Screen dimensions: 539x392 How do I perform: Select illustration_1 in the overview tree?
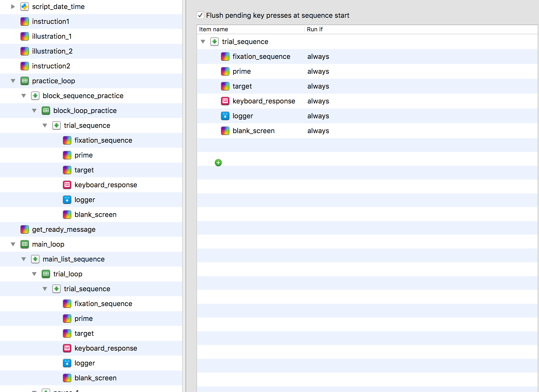52,36
